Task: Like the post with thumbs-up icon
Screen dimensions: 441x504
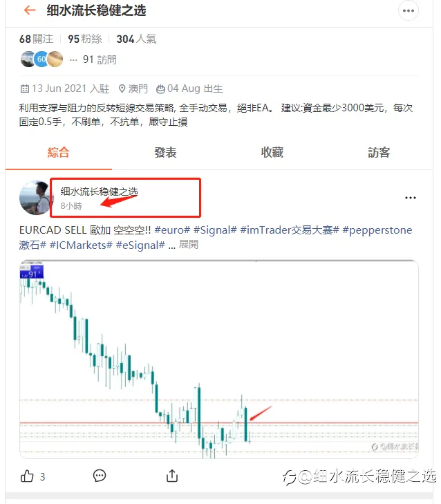Action: [x=27, y=476]
